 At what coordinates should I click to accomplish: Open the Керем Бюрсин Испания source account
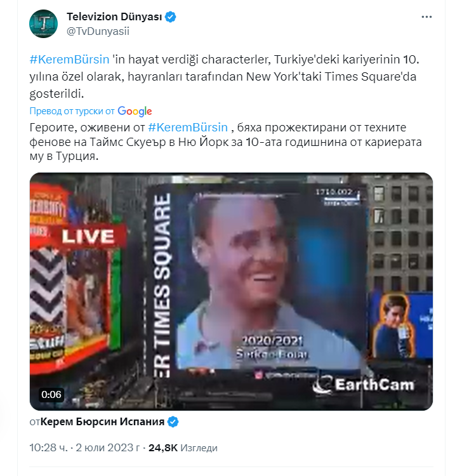click(x=102, y=421)
